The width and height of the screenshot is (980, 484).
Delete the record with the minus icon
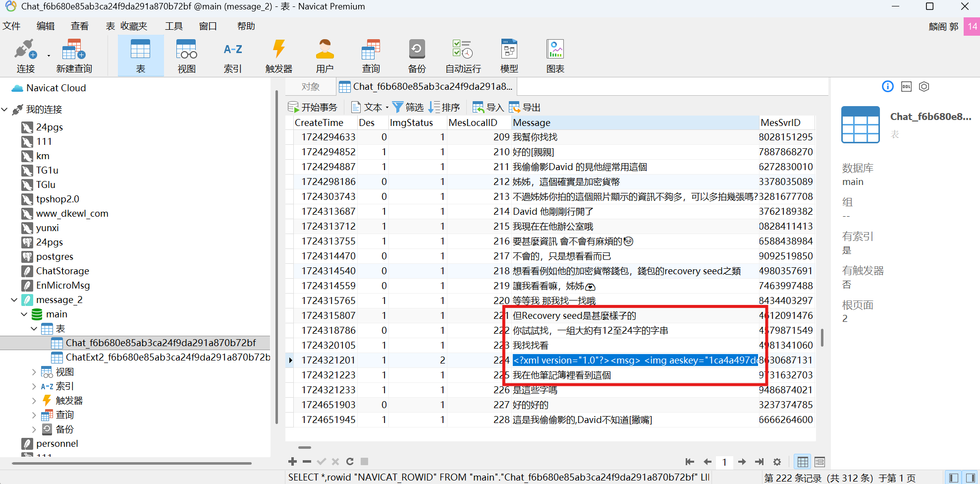pyautogui.click(x=307, y=462)
